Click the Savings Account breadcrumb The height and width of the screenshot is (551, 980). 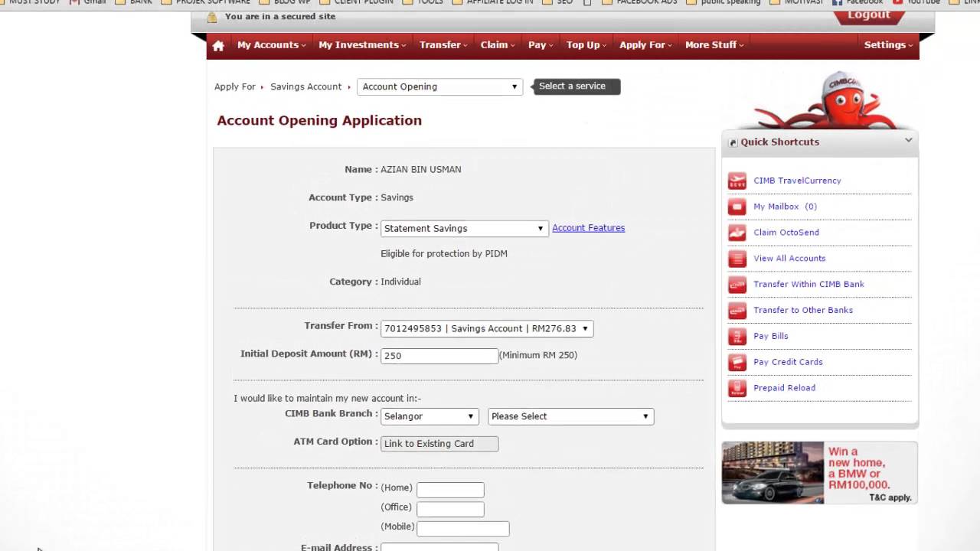(x=305, y=86)
